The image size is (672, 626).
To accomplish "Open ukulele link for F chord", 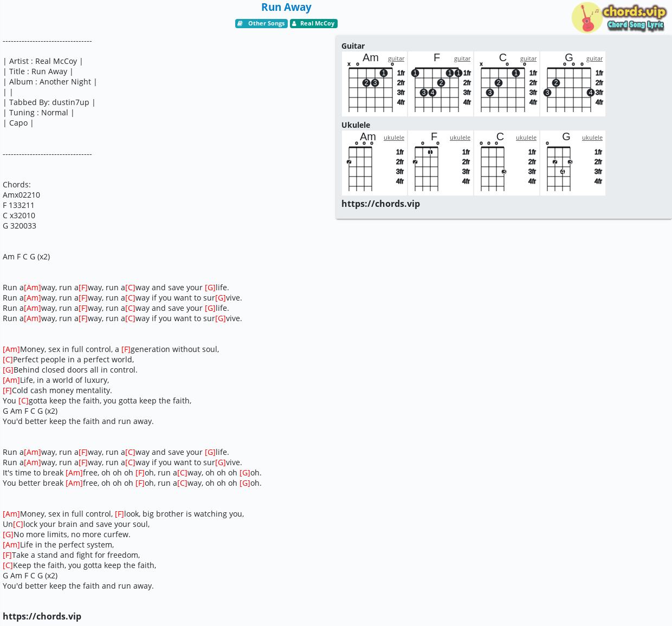I will click(x=460, y=138).
